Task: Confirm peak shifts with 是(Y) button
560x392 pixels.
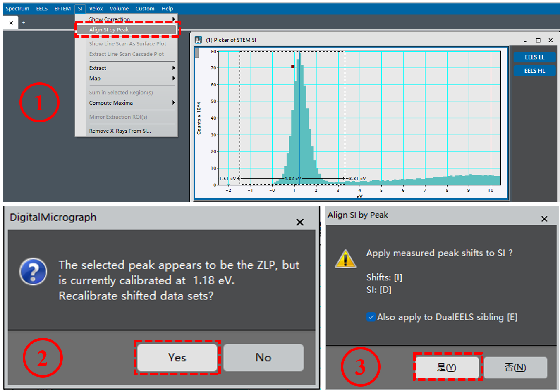Action: [x=447, y=367]
